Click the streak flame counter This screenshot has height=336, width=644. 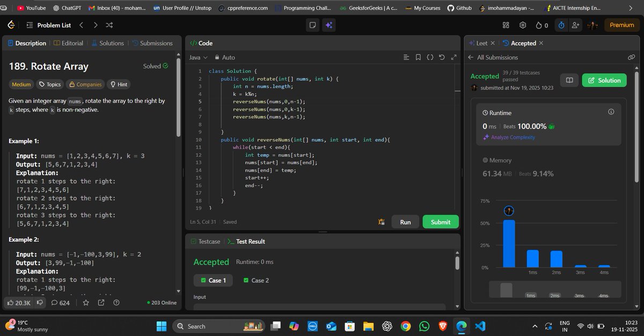coord(542,25)
